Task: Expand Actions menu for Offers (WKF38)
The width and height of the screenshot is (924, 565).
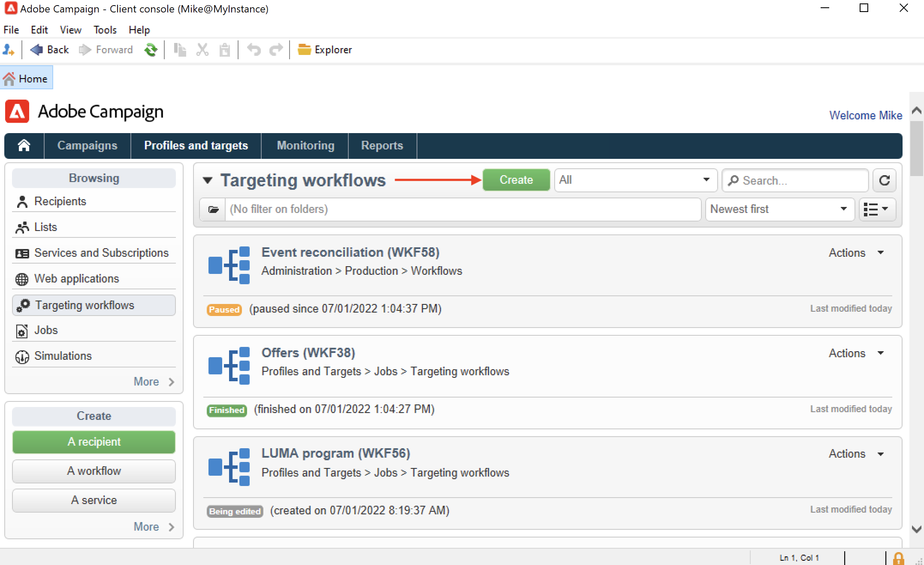Action: (856, 353)
